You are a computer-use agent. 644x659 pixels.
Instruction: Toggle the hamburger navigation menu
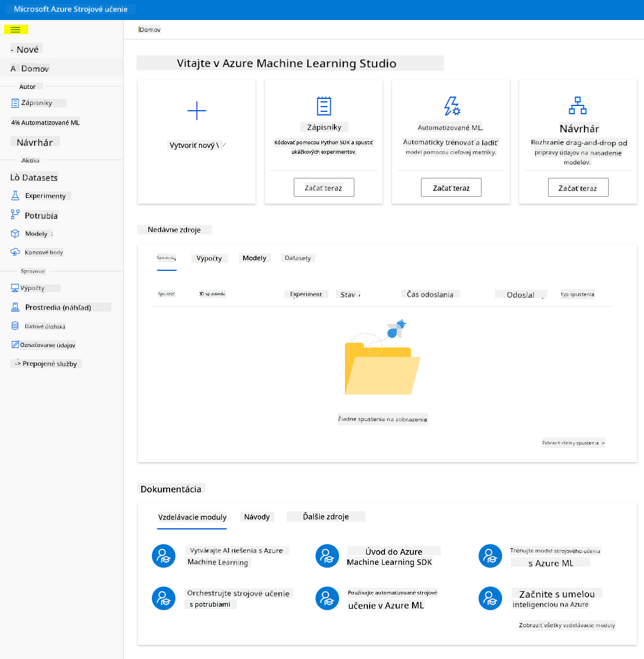tap(15, 29)
